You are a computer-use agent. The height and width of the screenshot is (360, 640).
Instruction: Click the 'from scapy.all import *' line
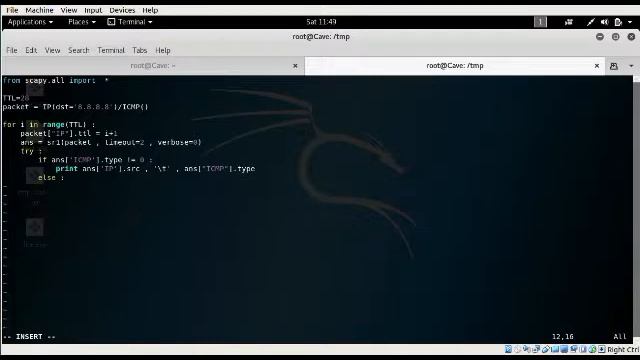56,80
